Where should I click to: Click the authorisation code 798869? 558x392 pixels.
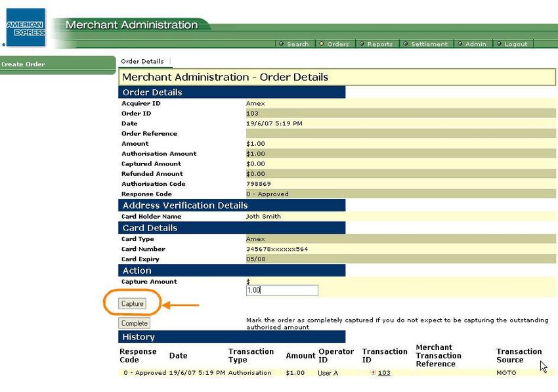click(x=259, y=184)
